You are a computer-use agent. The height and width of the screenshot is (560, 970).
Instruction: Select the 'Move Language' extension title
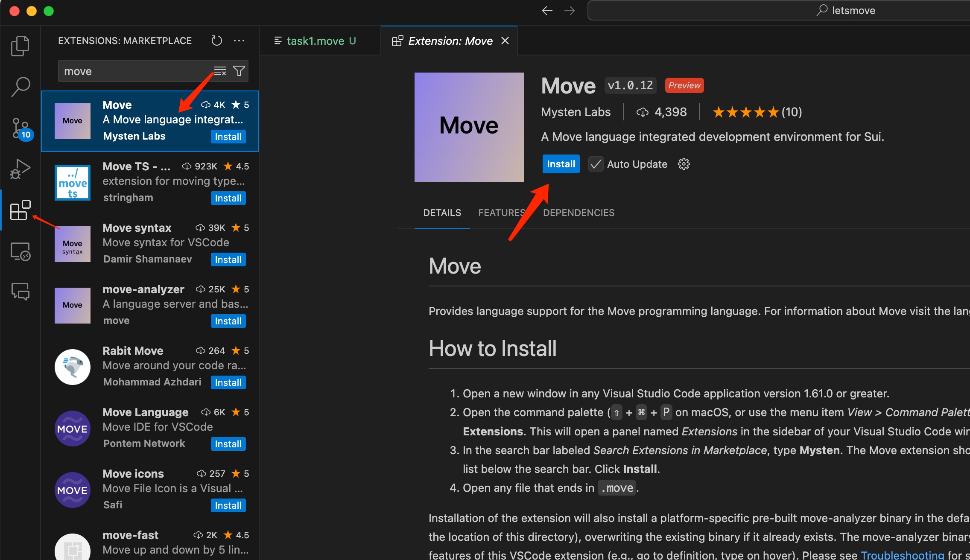click(x=145, y=412)
